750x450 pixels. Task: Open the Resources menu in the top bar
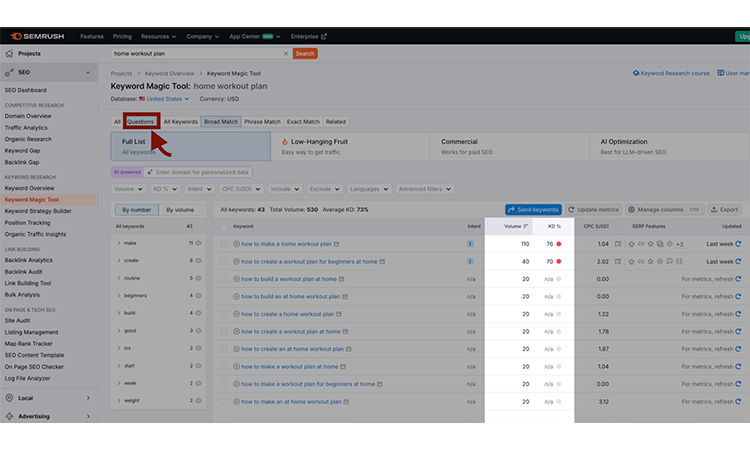click(158, 36)
